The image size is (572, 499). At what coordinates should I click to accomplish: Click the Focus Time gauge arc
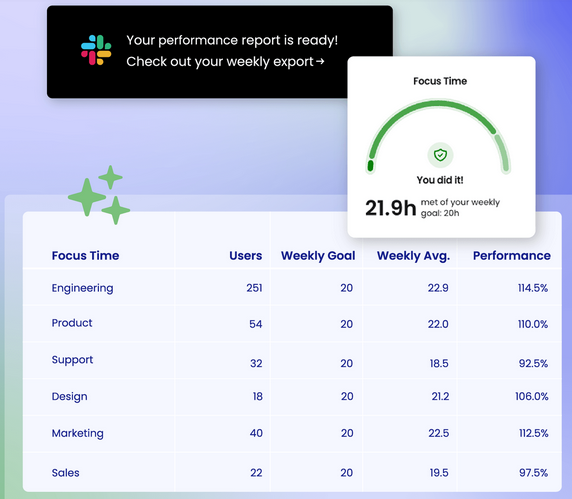click(438, 136)
